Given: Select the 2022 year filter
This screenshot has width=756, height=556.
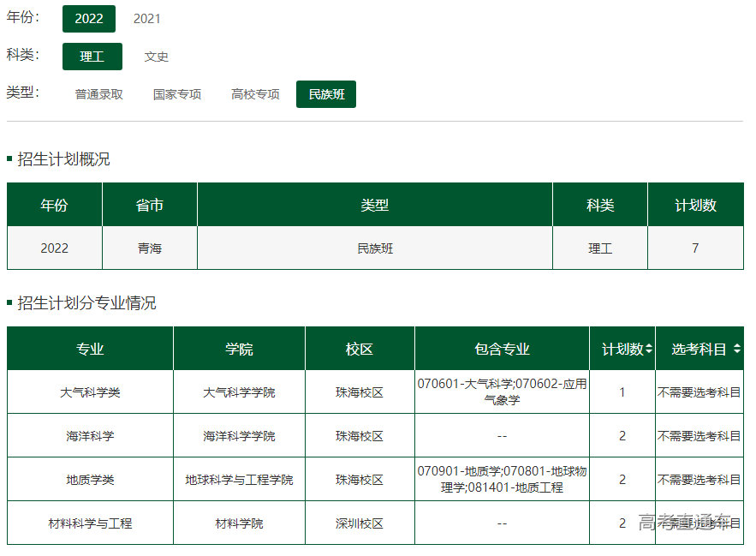Looking at the screenshot, I should point(88,19).
